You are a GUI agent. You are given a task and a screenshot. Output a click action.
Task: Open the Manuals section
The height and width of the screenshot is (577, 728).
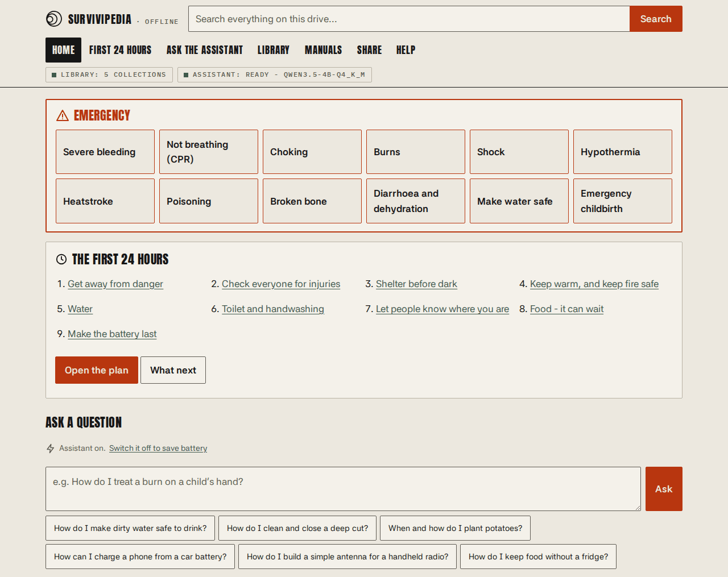click(x=323, y=50)
